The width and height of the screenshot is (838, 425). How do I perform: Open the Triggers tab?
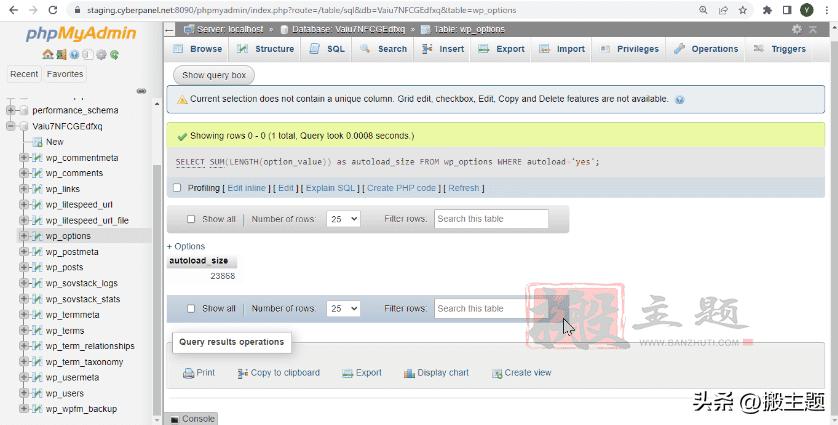(x=780, y=49)
